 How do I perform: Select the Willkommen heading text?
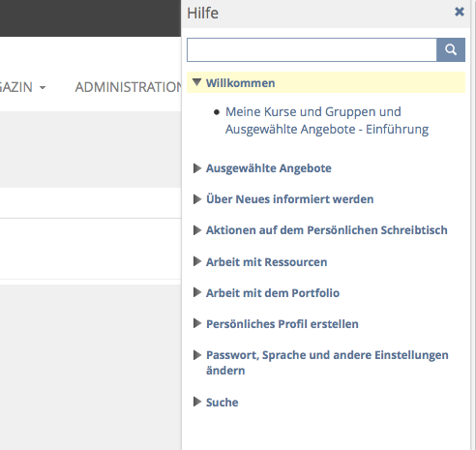(241, 83)
